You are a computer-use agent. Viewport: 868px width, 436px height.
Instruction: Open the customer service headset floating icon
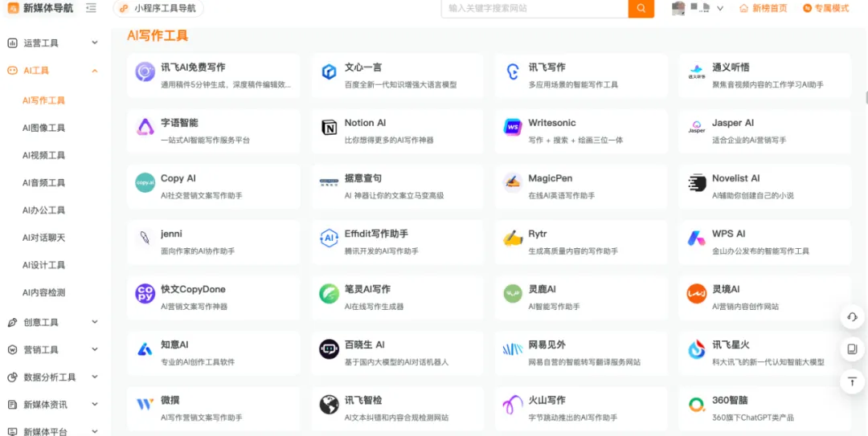point(852,317)
